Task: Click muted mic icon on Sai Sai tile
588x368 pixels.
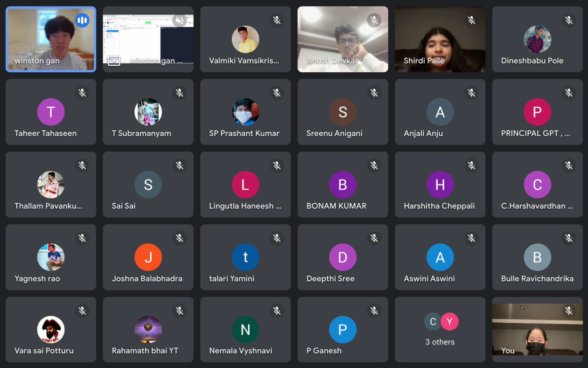Action: 180,166
